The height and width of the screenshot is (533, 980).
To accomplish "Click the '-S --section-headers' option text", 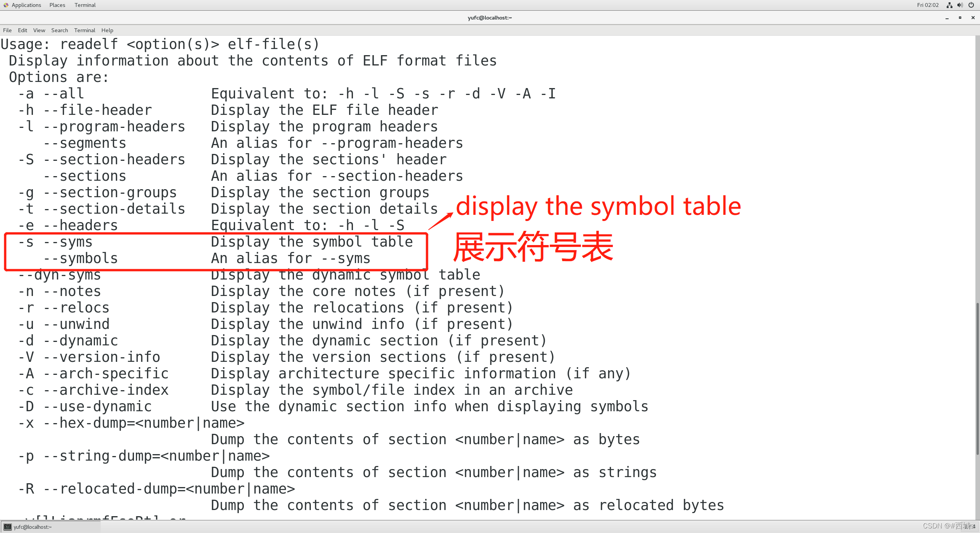I will pyautogui.click(x=101, y=160).
